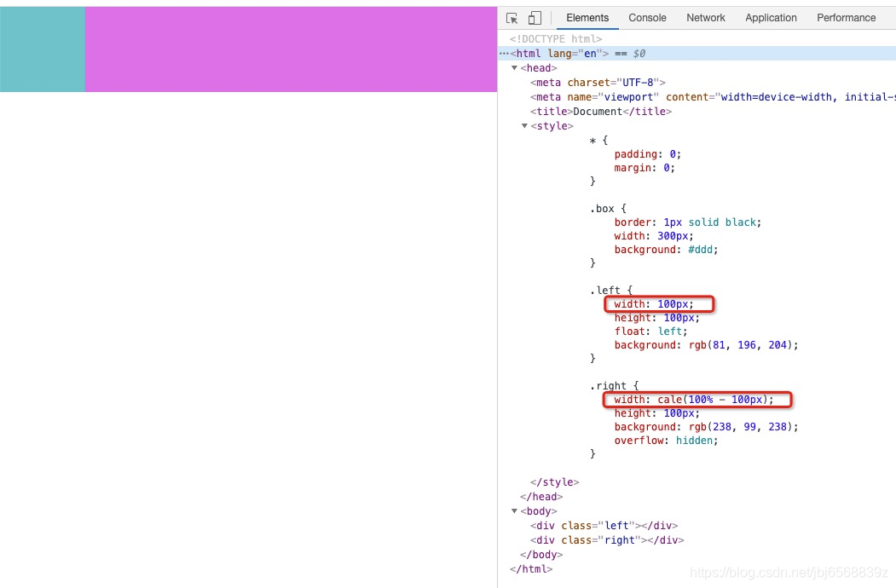Collapse the style element arrow
The width and height of the screenshot is (896, 588).
(524, 126)
